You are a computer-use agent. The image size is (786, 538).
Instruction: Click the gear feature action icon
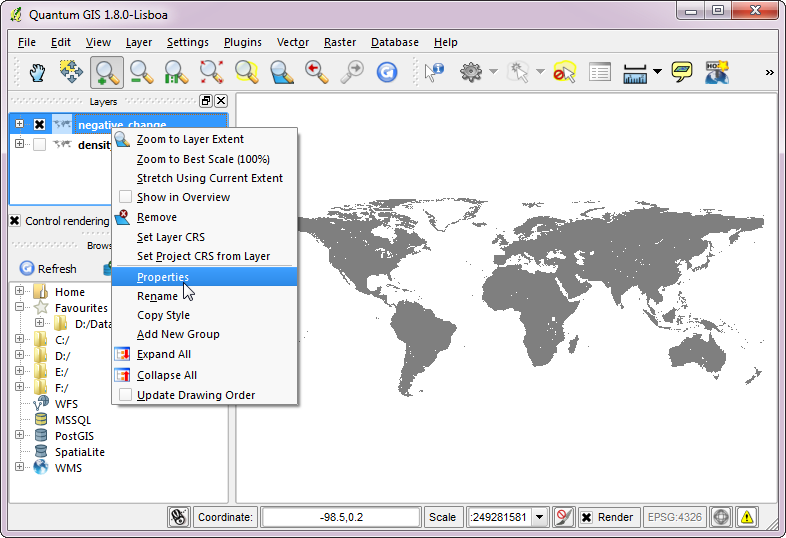471,72
